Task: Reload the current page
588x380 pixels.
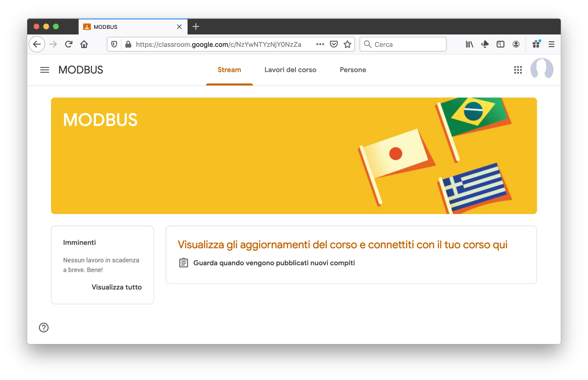Action: 69,44
